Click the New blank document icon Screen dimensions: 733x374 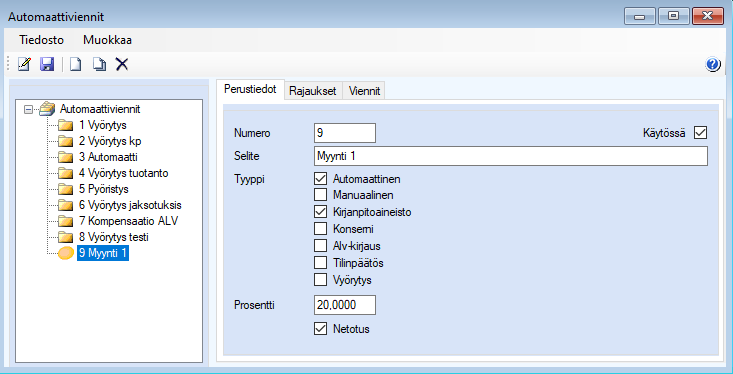click(x=75, y=64)
